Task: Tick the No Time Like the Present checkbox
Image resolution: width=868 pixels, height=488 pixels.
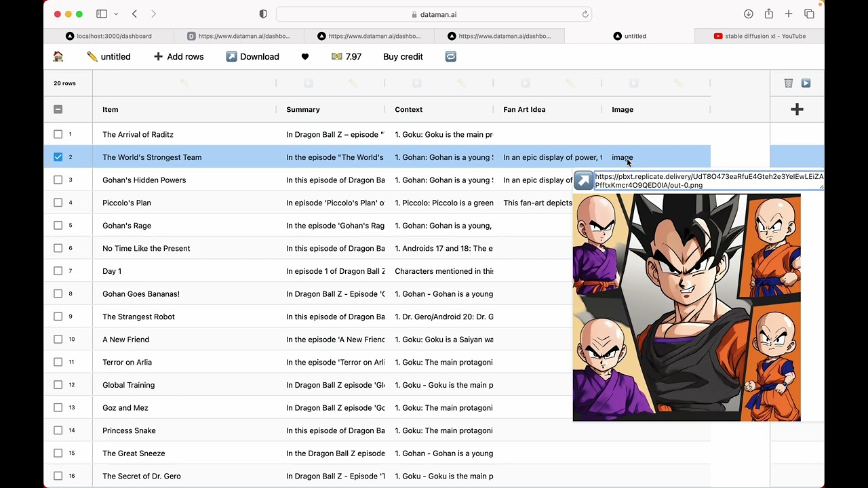Action: pos(58,248)
